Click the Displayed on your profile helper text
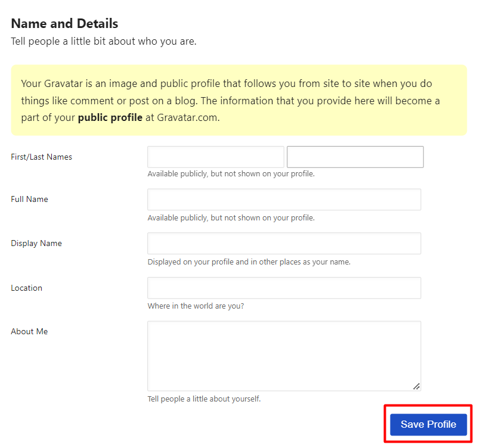477x448 pixels. point(249,262)
